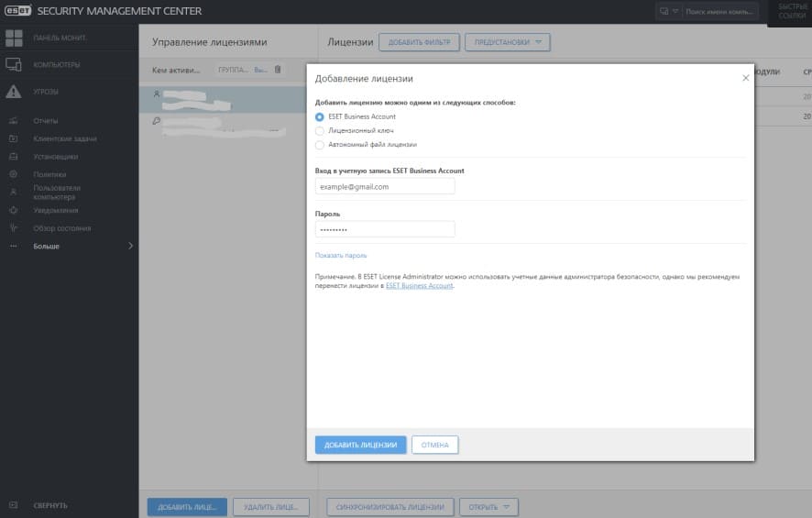Open the dashboard panel icon in sidebar
The width and height of the screenshot is (812, 518).
point(14,38)
